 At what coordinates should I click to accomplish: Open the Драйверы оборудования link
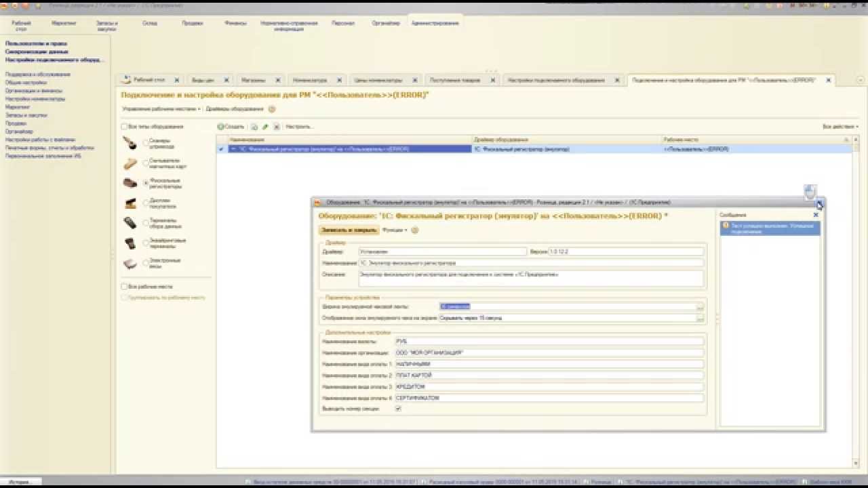pos(235,109)
